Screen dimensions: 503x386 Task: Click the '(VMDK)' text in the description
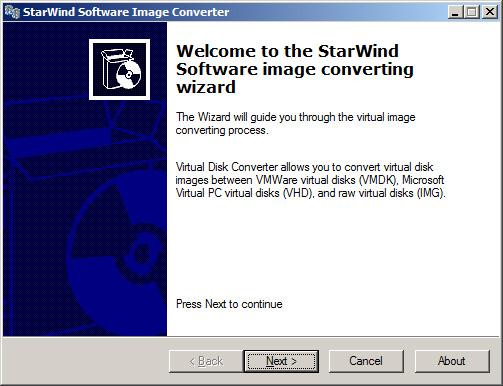tap(378, 180)
